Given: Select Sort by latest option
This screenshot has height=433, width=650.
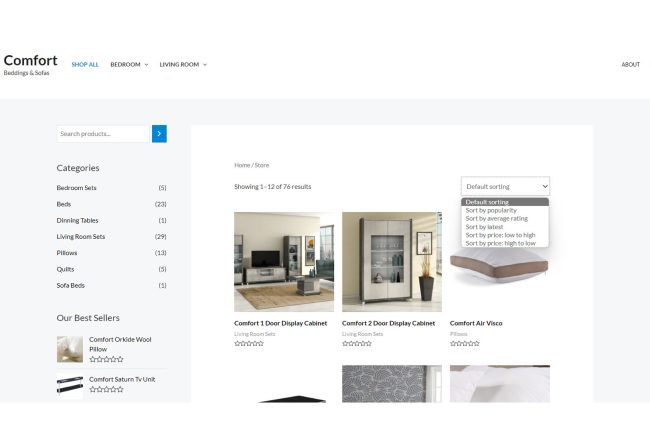Looking at the screenshot, I should pyautogui.click(x=486, y=227).
